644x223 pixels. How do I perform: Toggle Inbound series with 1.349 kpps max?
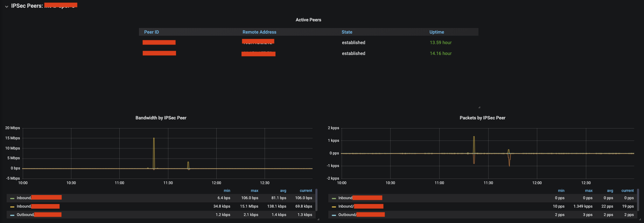[x=361, y=206]
